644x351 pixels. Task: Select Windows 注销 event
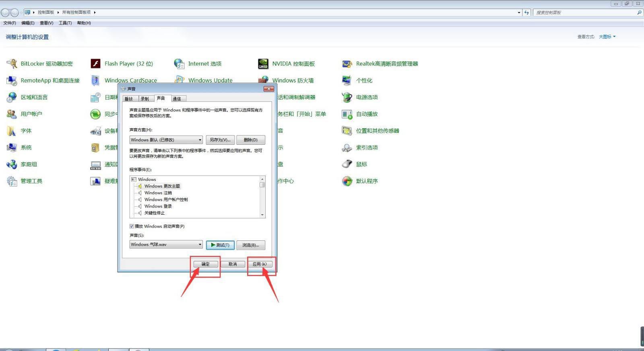158,193
